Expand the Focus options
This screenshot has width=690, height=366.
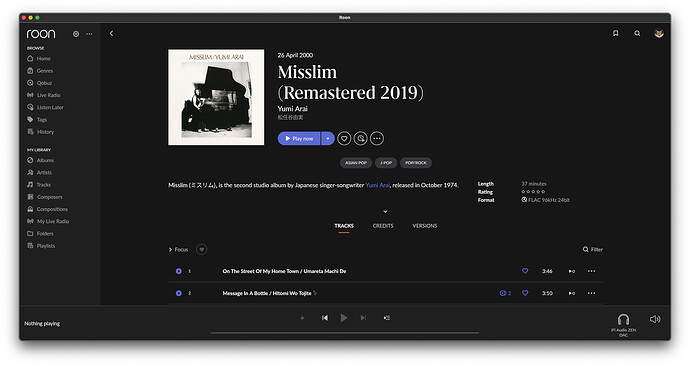coord(178,249)
